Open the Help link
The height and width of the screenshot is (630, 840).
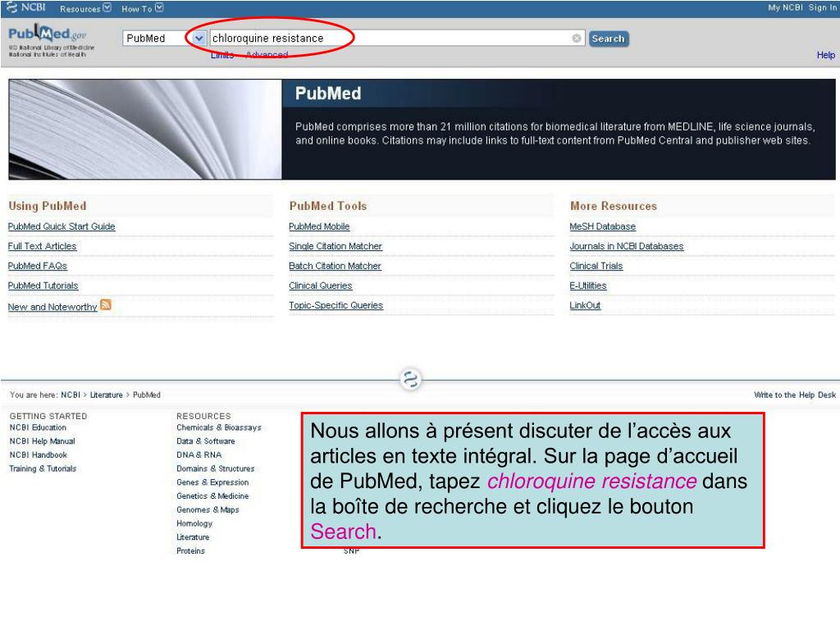(825, 55)
